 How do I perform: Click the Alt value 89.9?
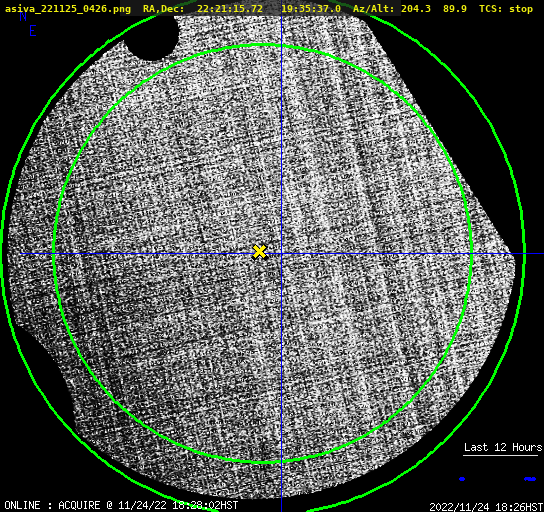point(455,9)
